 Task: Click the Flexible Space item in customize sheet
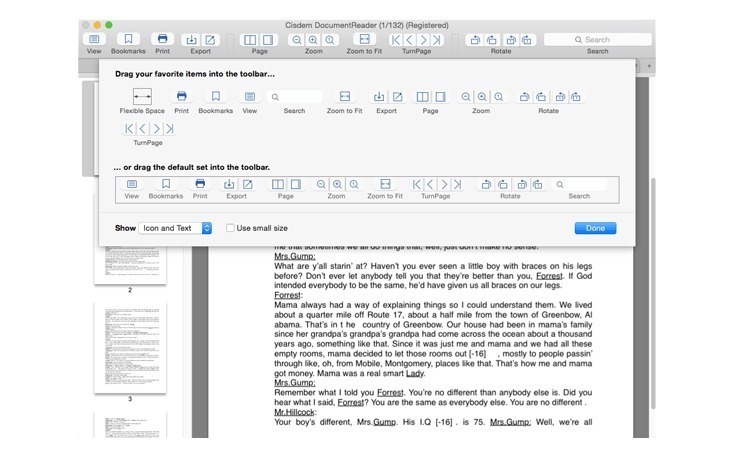pos(142,101)
